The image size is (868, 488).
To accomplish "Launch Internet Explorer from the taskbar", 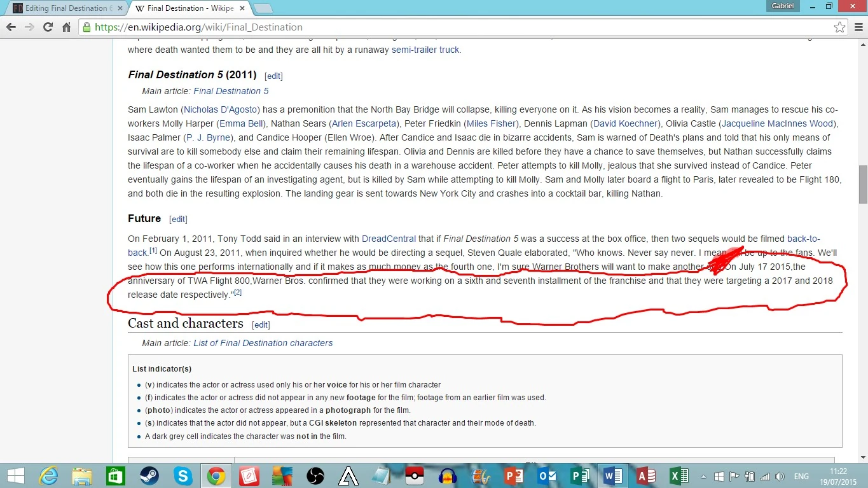I will pos(49,475).
